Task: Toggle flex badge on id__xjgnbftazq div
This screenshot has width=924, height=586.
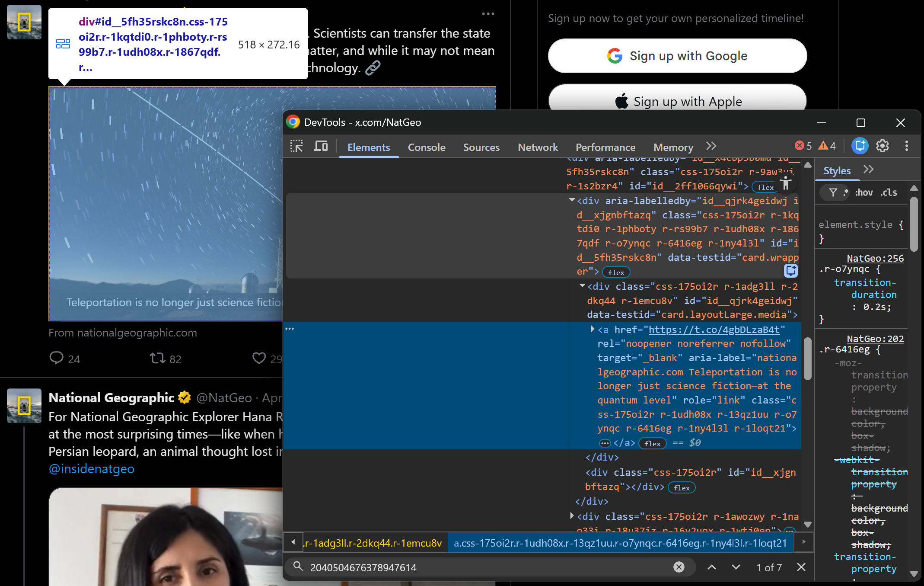Action: [x=682, y=488]
